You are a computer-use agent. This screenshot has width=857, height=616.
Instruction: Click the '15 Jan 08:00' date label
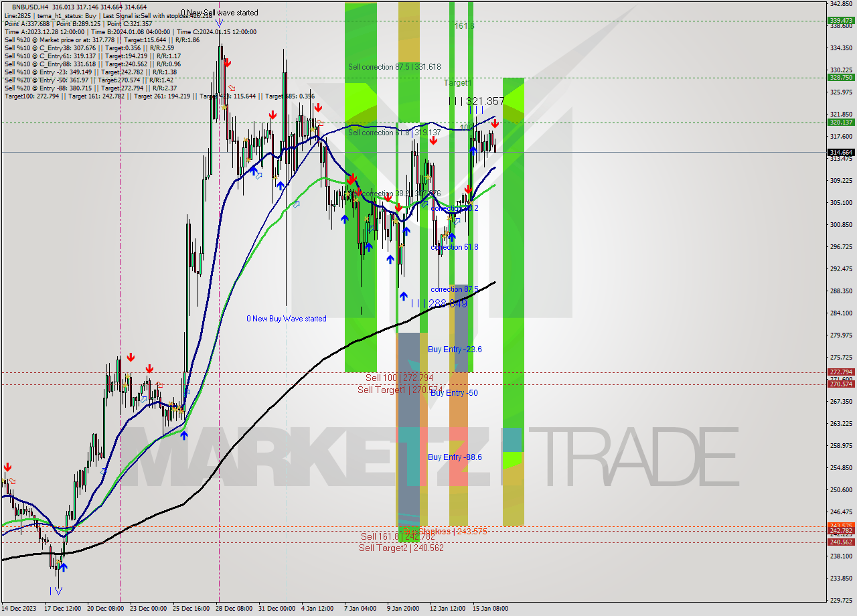point(489,609)
